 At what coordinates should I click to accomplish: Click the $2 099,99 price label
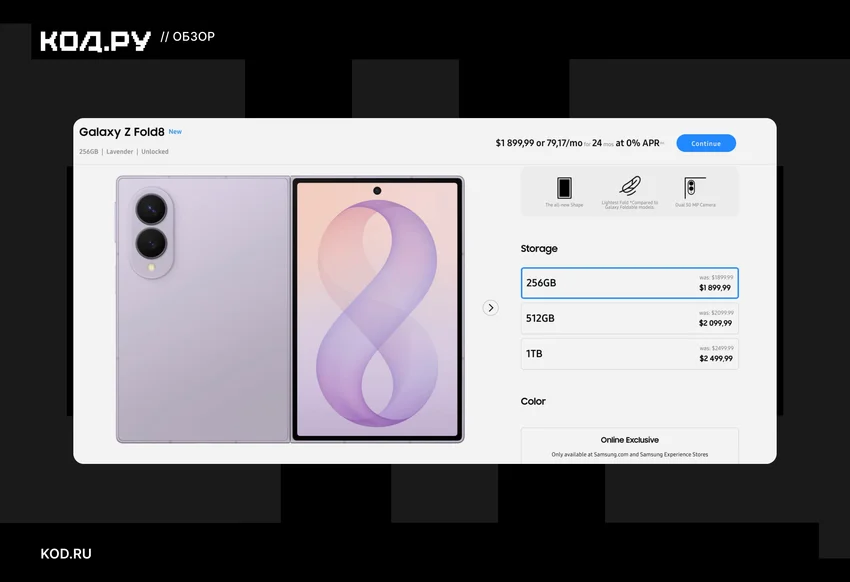(715, 323)
